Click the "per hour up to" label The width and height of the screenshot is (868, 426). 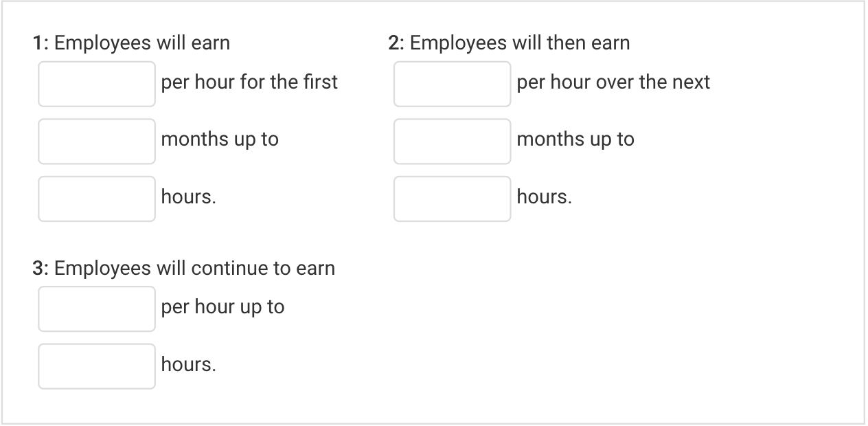[222, 307]
